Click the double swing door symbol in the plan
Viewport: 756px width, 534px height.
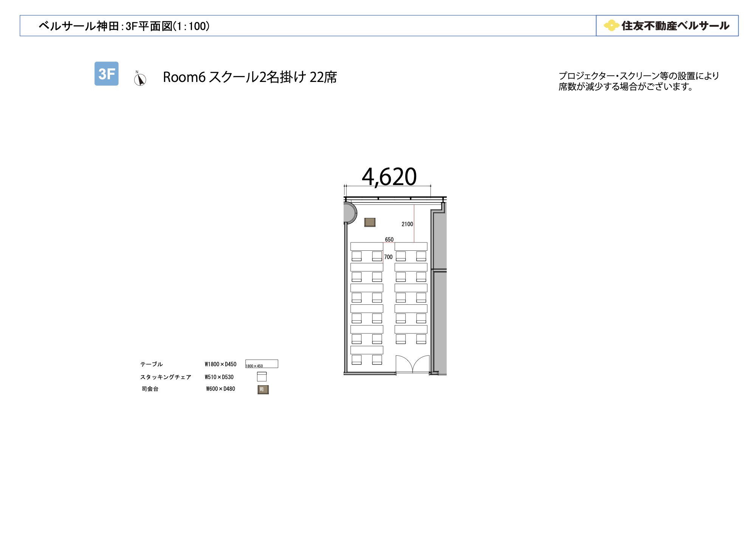pos(413,364)
